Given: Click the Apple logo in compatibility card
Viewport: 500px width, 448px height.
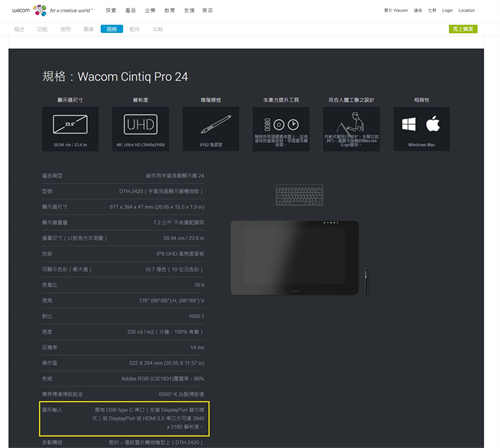Looking at the screenshot, I should pos(433,124).
